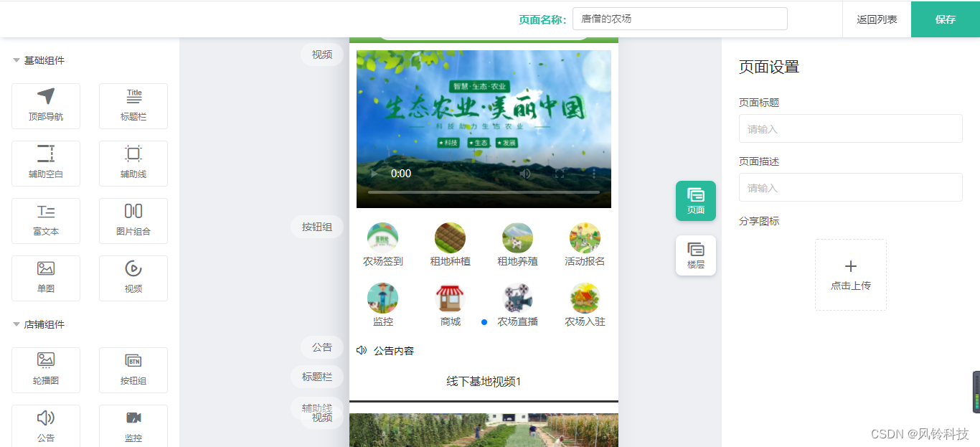
Task: Seek on the video progress bar
Action: [x=484, y=192]
